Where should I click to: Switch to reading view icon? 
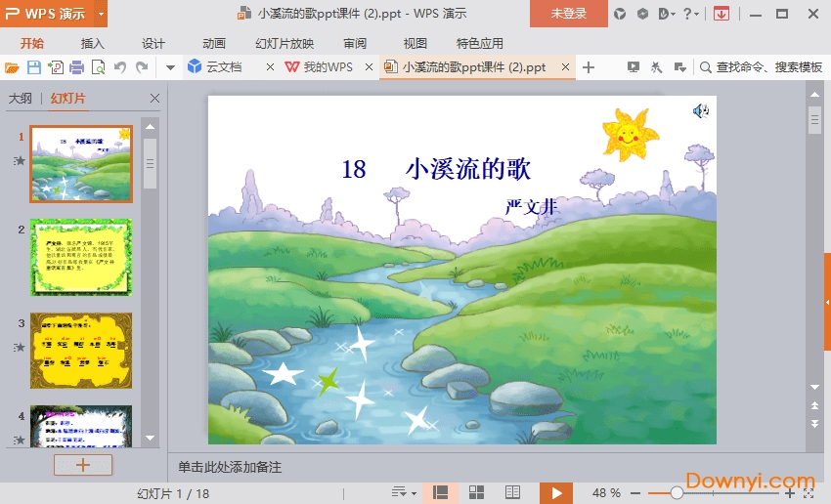[512, 493]
